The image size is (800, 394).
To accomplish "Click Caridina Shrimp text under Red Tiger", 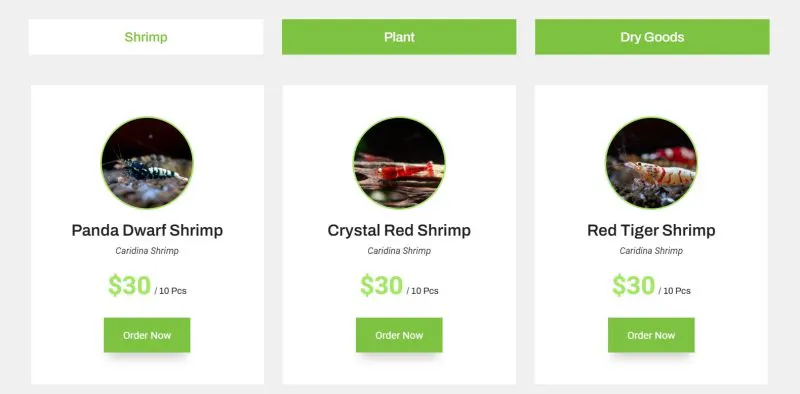I will (x=651, y=251).
